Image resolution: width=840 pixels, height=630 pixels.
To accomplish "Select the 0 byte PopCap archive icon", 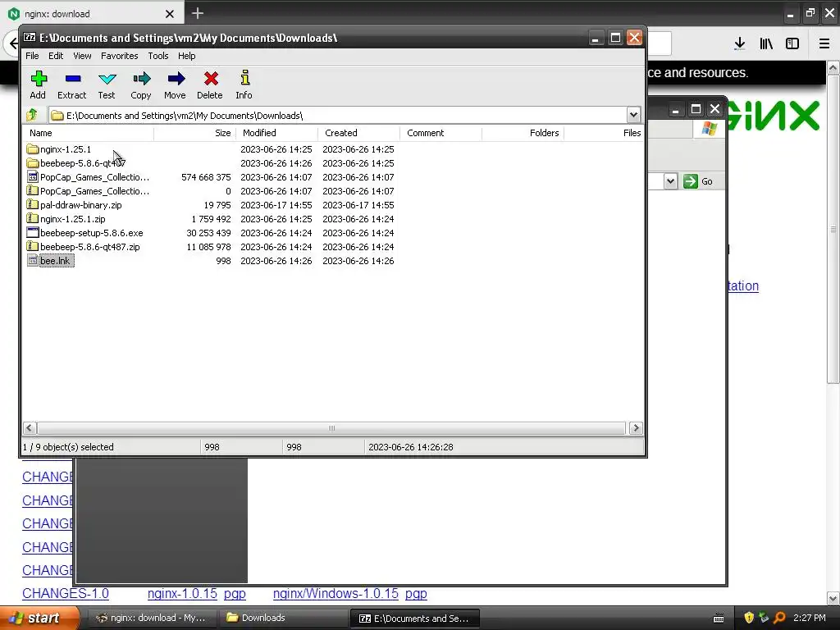I will tap(32, 190).
